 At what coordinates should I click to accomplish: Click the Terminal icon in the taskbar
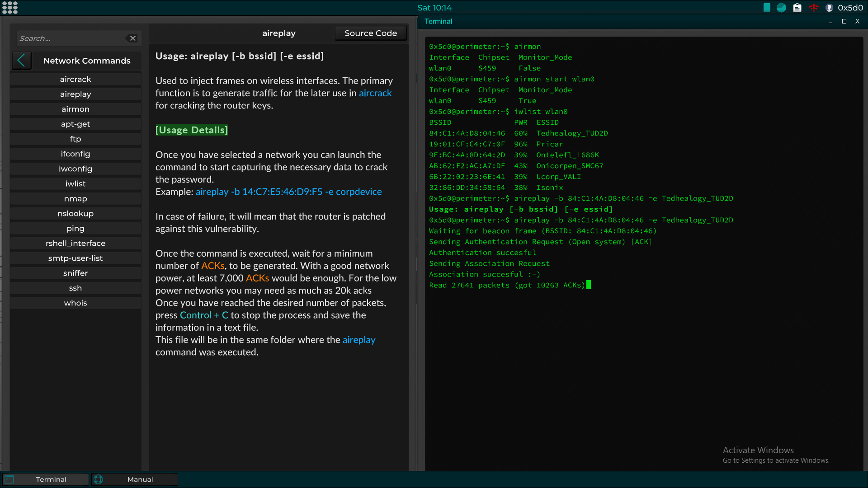pos(9,479)
